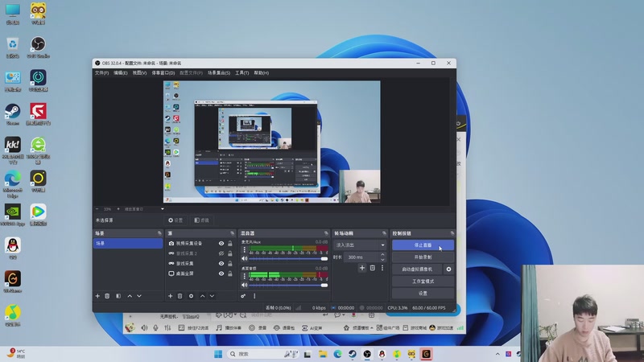Add a scene transition with the plus icon
The width and height of the screenshot is (644, 362).
click(362, 268)
